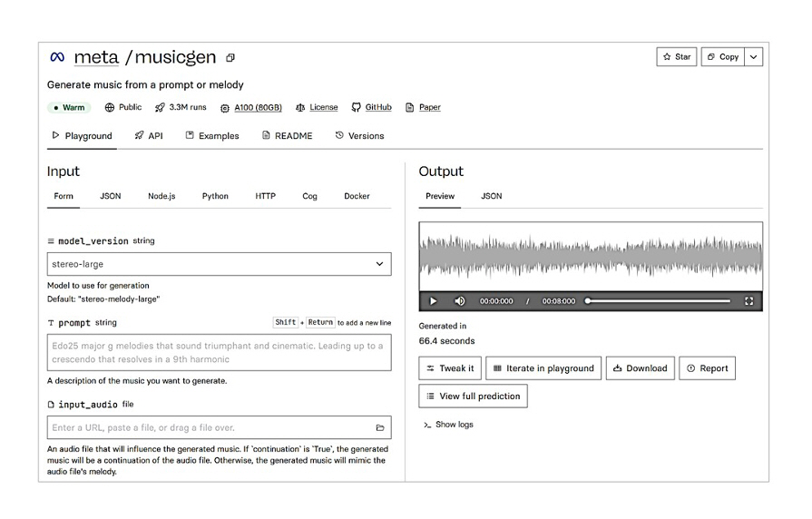Enter fullscreen on the audio player

[x=748, y=301]
